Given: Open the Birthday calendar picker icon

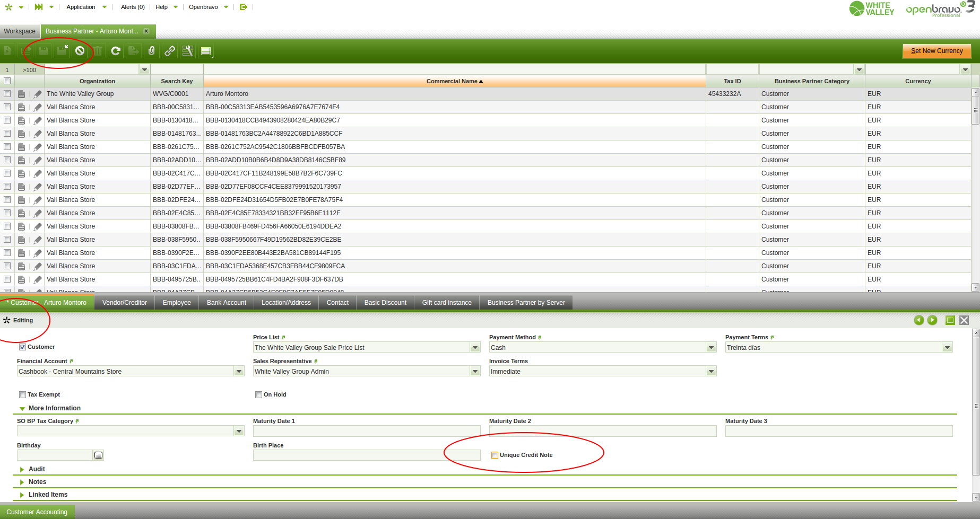Looking at the screenshot, I should 98,455.
